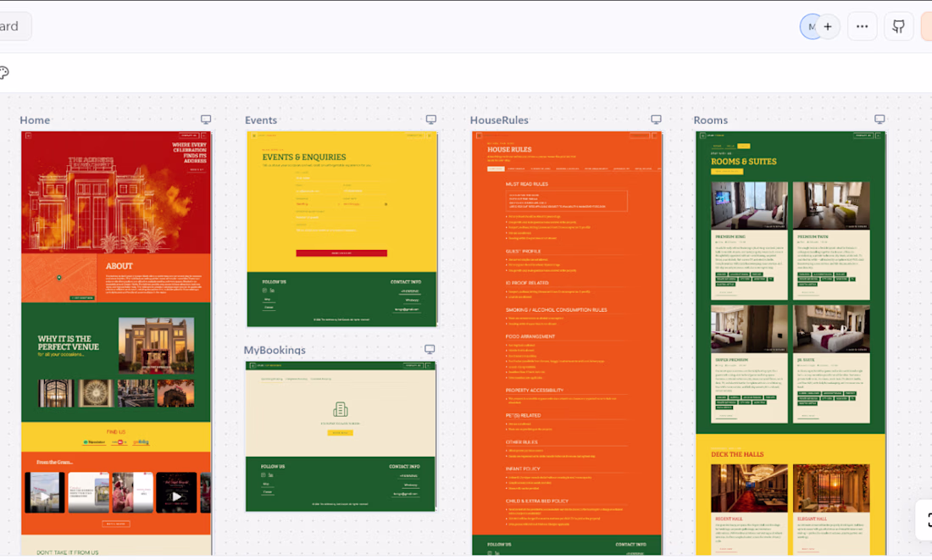The image size is (932, 560).
Task: Click the desktop preview icon for HouseRules
Action: [x=656, y=119]
